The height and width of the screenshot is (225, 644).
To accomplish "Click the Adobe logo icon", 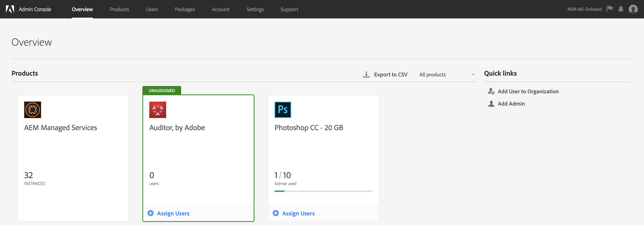I will click(10, 9).
